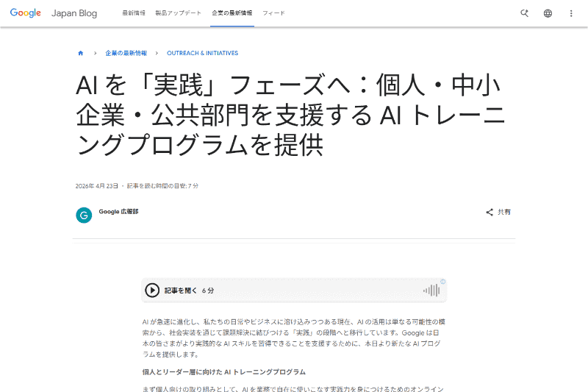
Task: Open the three-dot more menu
Action: tap(571, 13)
